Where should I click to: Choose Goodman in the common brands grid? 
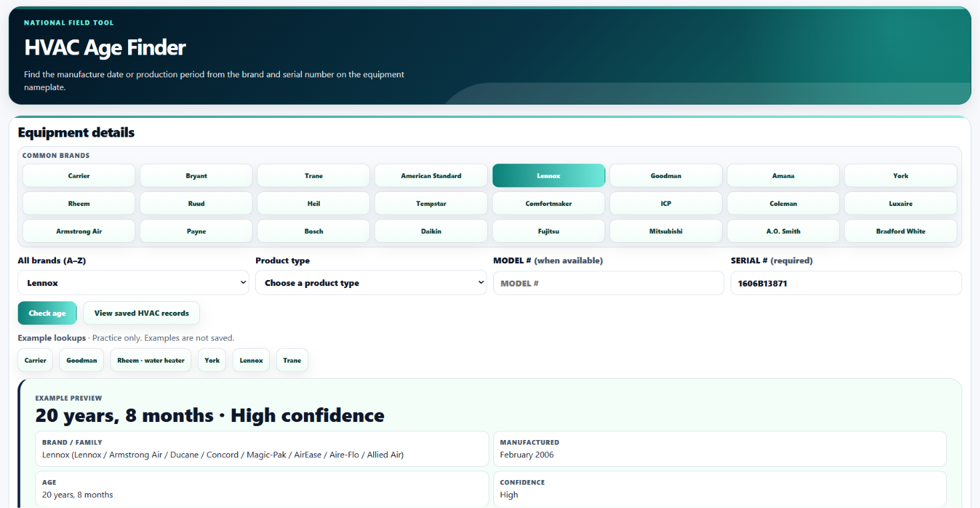666,176
